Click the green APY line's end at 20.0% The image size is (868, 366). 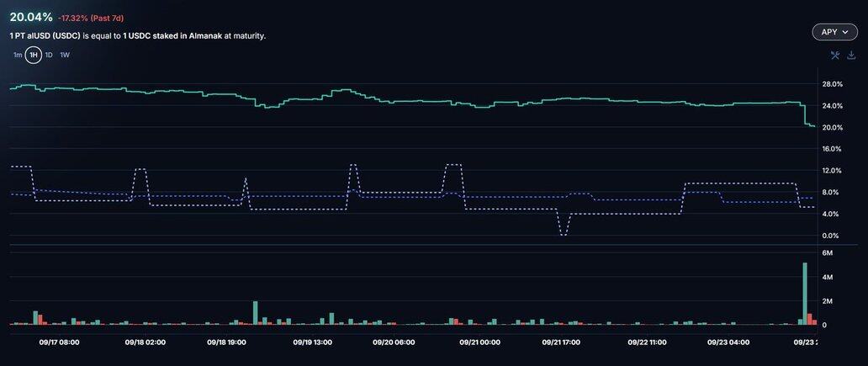[812, 126]
